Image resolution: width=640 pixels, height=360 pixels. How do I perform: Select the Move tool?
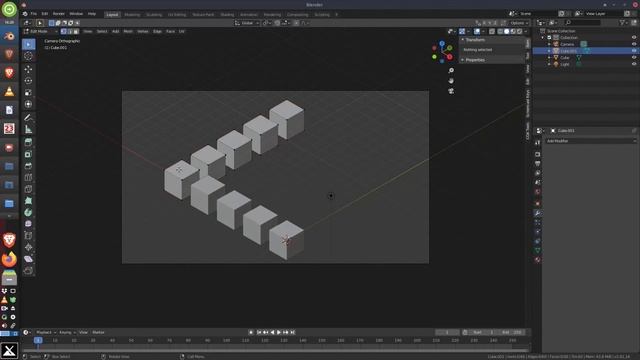(x=28, y=69)
